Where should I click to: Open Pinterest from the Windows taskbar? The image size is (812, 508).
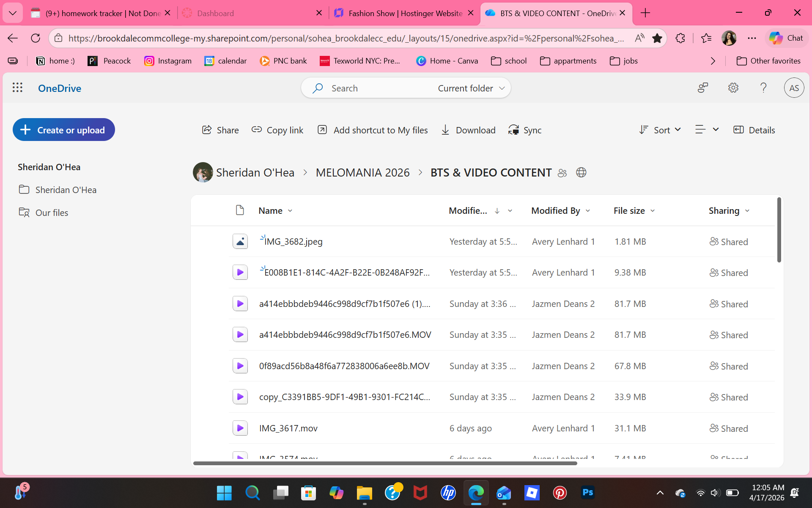(x=560, y=493)
